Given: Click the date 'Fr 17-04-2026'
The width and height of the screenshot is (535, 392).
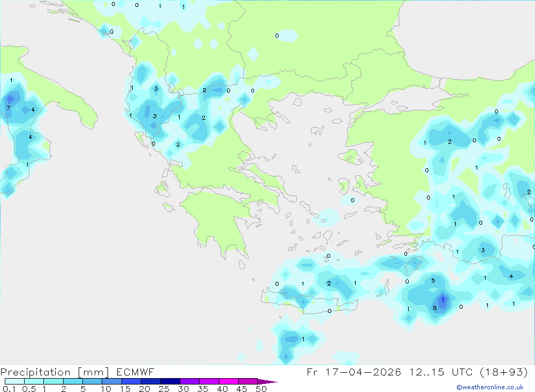Looking at the screenshot, I should (x=354, y=372).
